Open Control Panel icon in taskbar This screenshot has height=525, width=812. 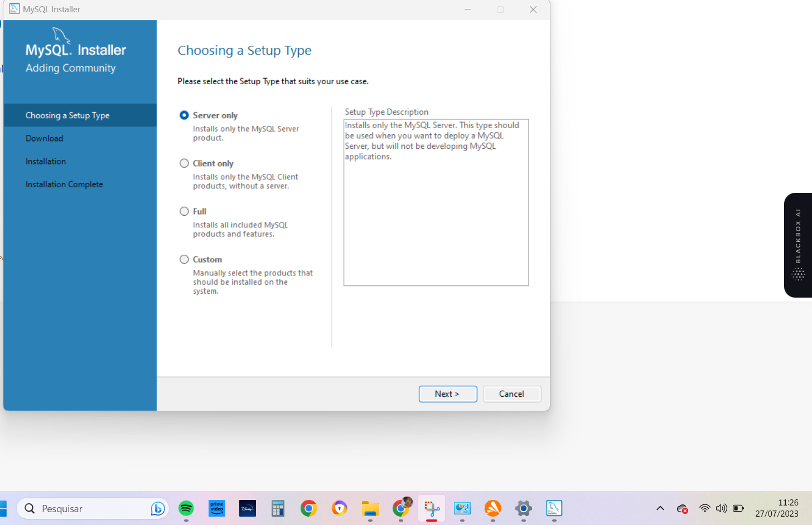(x=462, y=508)
